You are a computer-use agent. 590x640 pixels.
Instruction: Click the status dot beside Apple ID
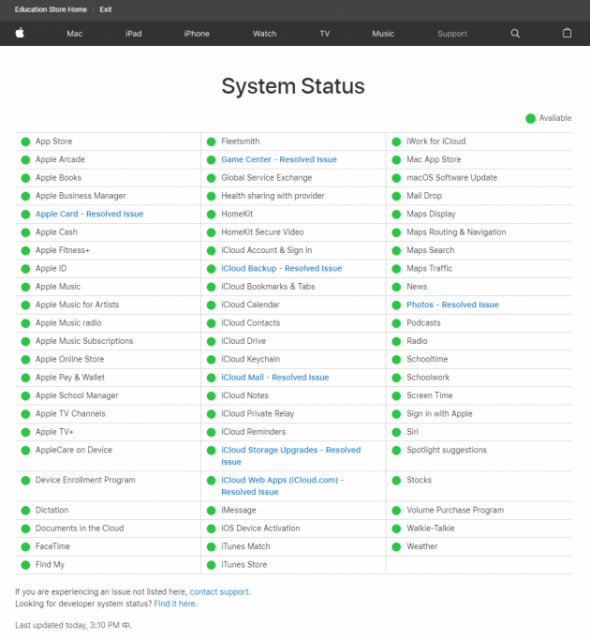pyautogui.click(x=26, y=269)
